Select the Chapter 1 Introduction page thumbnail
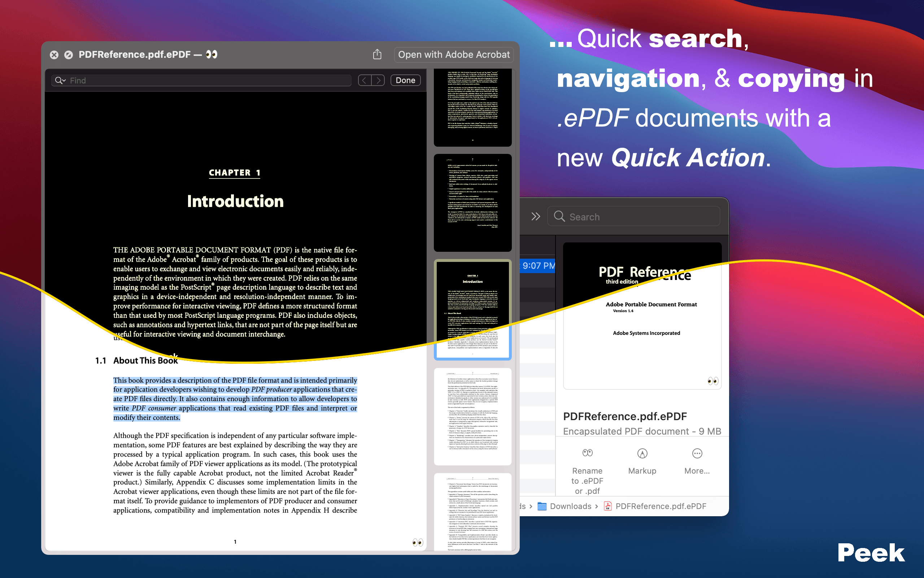The image size is (924, 578). [473, 310]
